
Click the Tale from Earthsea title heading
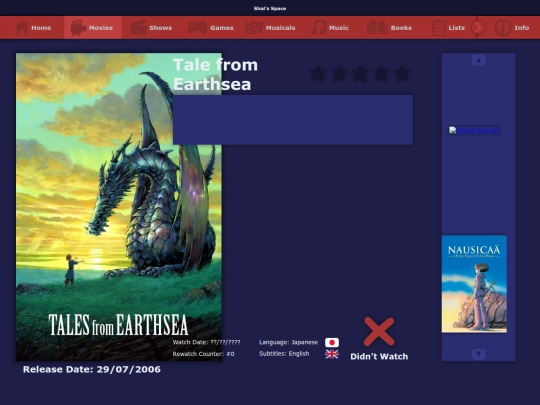tap(216, 75)
